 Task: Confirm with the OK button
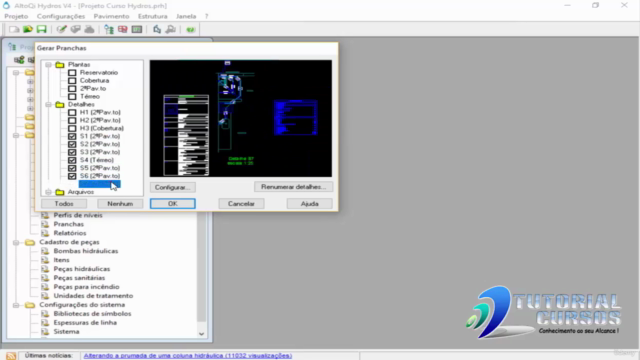click(173, 204)
